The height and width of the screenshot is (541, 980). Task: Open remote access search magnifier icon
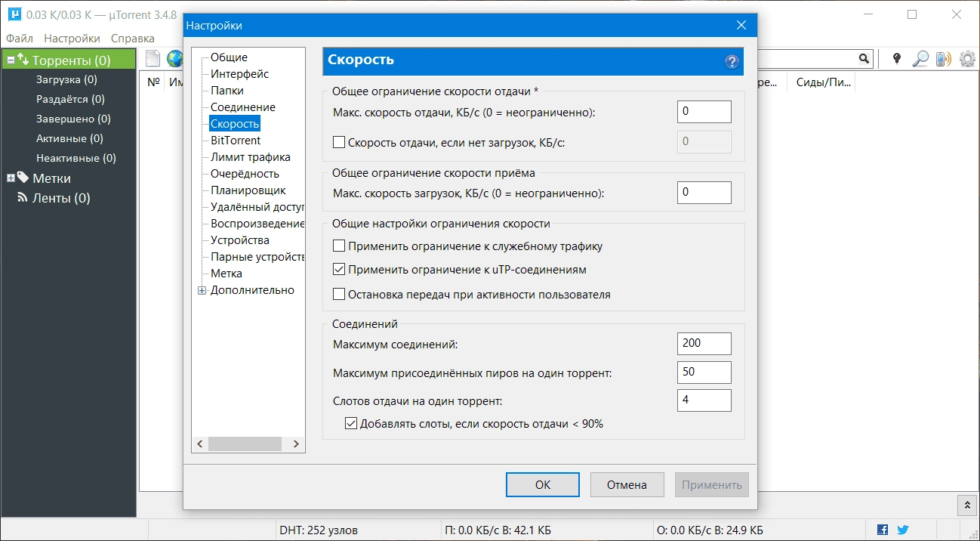pos(920,57)
